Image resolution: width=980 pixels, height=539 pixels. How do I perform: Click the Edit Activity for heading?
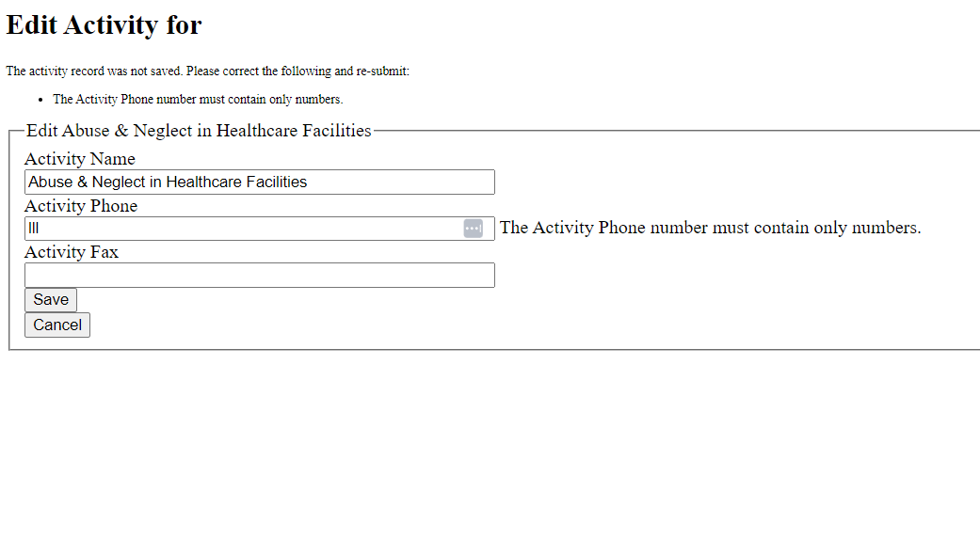(x=104, y=25)
